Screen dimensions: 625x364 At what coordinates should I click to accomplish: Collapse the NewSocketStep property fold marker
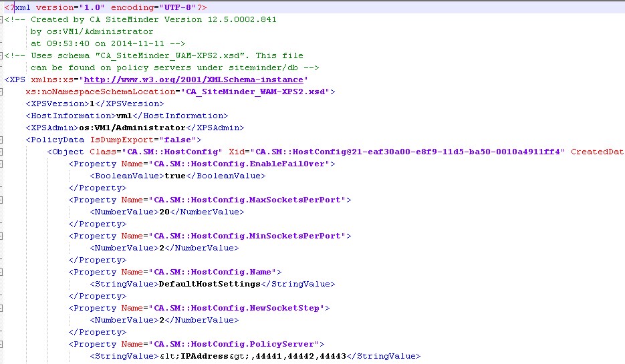tap(1, 309)
